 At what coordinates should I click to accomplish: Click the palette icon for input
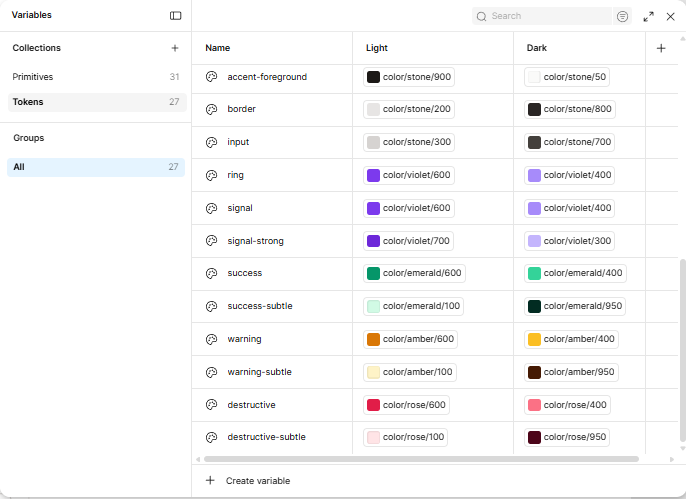tap(212, 142)
